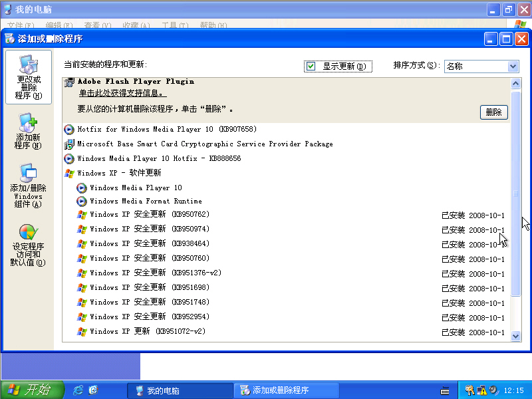Open the 工具 menu in 我的电脑 window
532x399 pixels.
pyautogui.click(x=175, y=25)
